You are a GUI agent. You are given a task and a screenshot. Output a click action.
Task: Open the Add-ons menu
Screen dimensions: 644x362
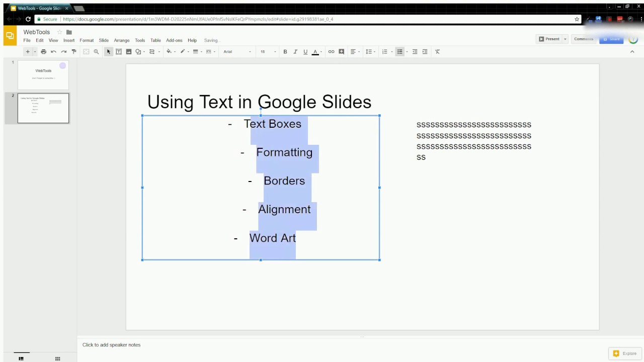tap(174, 40)
